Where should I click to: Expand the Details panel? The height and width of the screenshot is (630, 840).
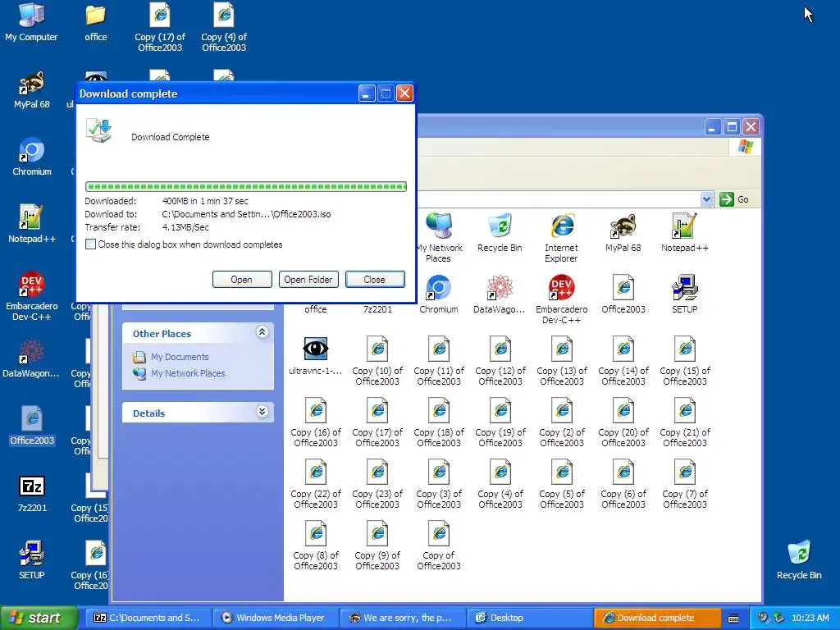(262, 412)
